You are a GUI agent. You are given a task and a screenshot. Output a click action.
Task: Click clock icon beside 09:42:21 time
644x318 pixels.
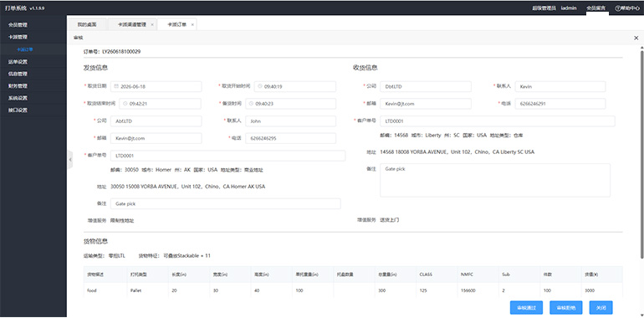(125, 104)
